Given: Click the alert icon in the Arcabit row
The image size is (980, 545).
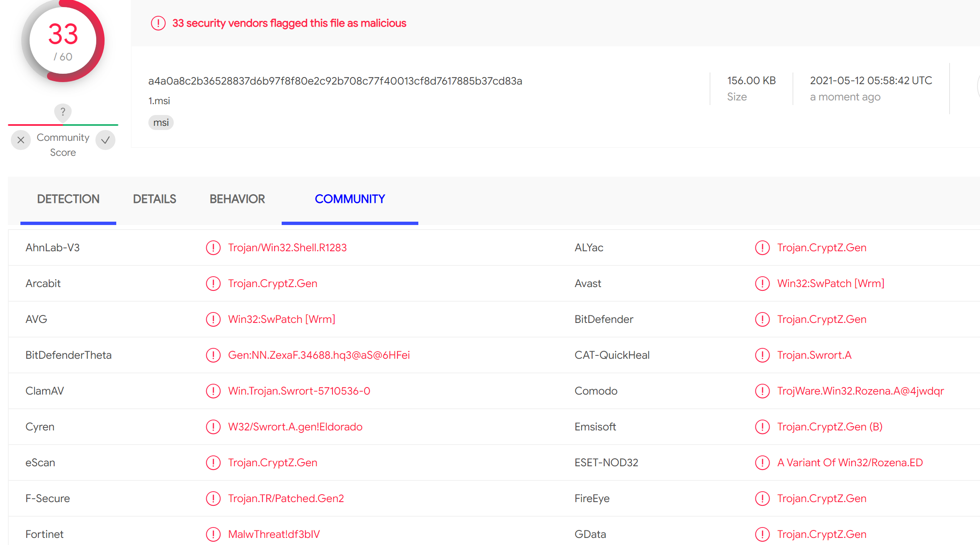Looking at the screenshot, I should pyautogui.click(x=213, y=283).
